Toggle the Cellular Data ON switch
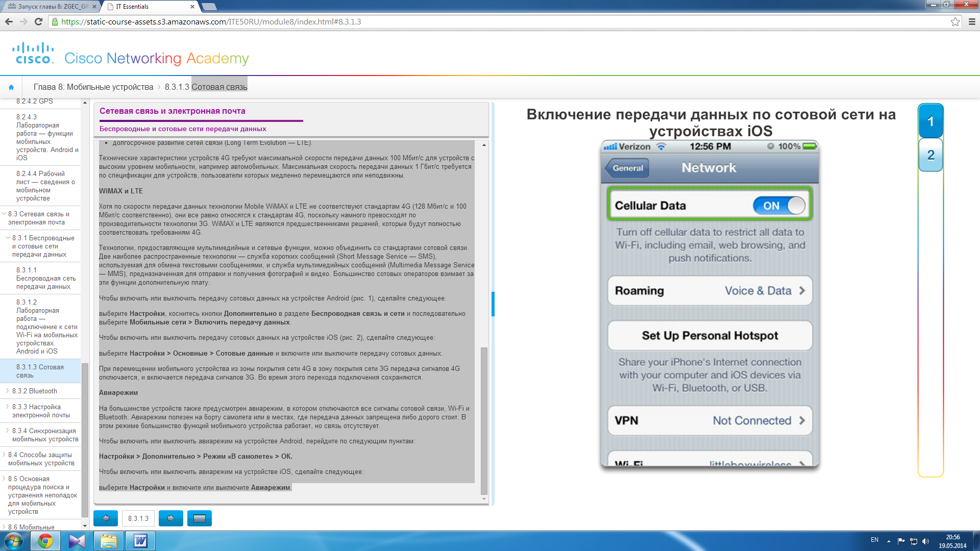Image resolution: width=980 pixels, height=551 pixels. [779, 206]
